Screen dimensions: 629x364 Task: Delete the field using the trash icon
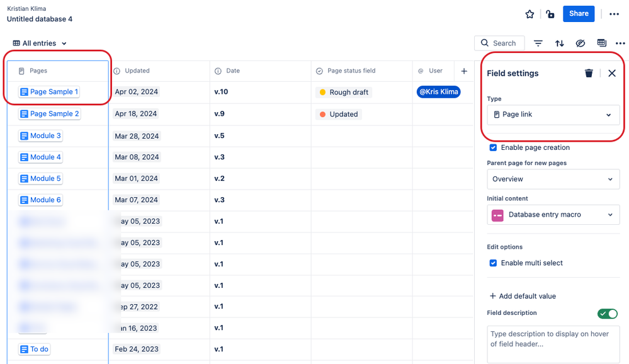pos(589,73)
